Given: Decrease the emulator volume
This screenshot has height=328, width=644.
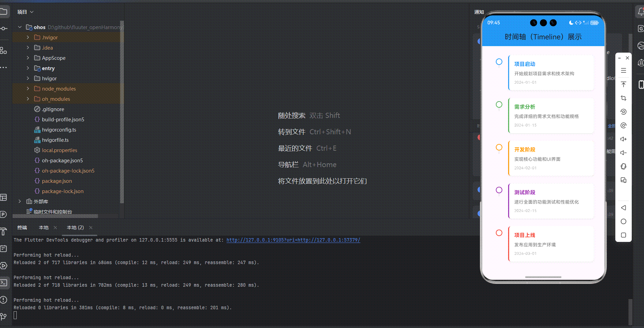Looking at the screenshot, I should (x=624, y=153).
